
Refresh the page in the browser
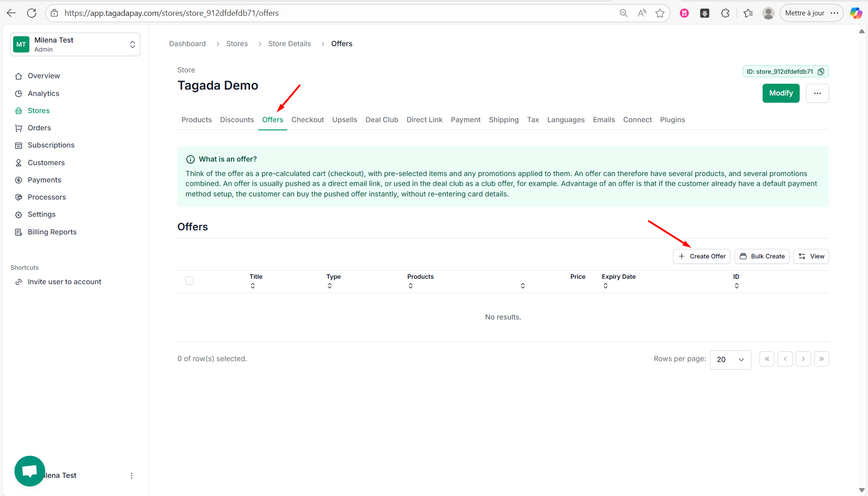[32, 13]
